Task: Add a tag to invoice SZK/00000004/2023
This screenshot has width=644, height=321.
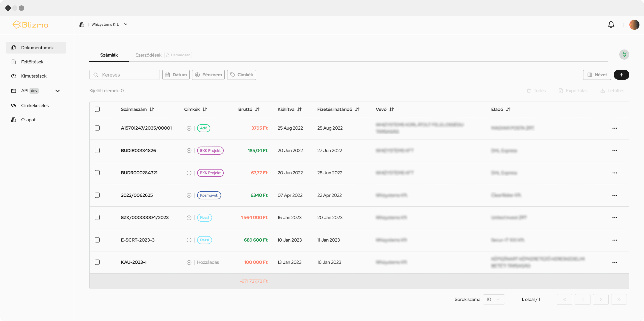Action: coord(189,218)
